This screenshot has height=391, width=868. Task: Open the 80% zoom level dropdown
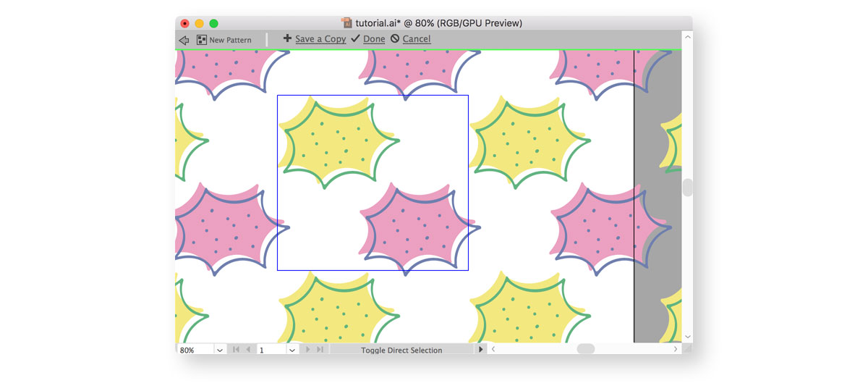[x=220, y=350]
